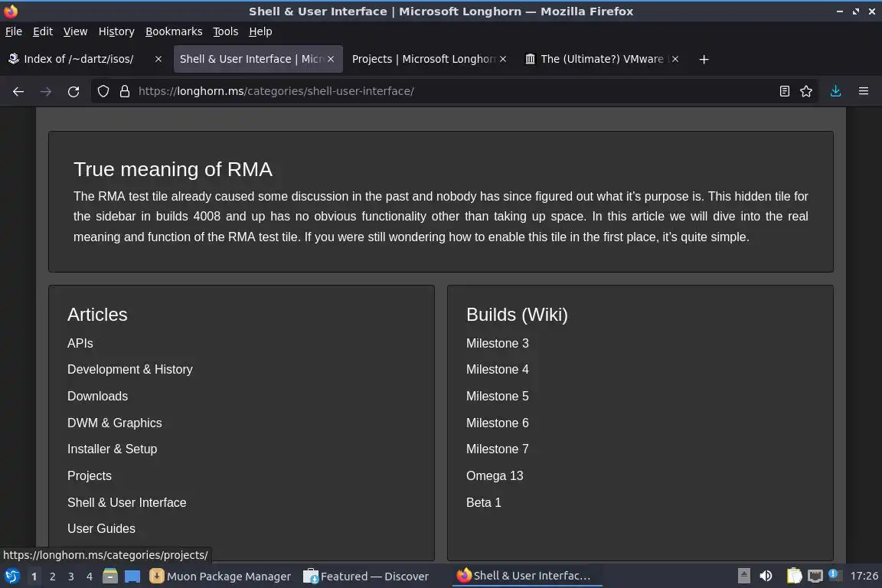Click the show desktop taskbar icon

tap(132, 577)
